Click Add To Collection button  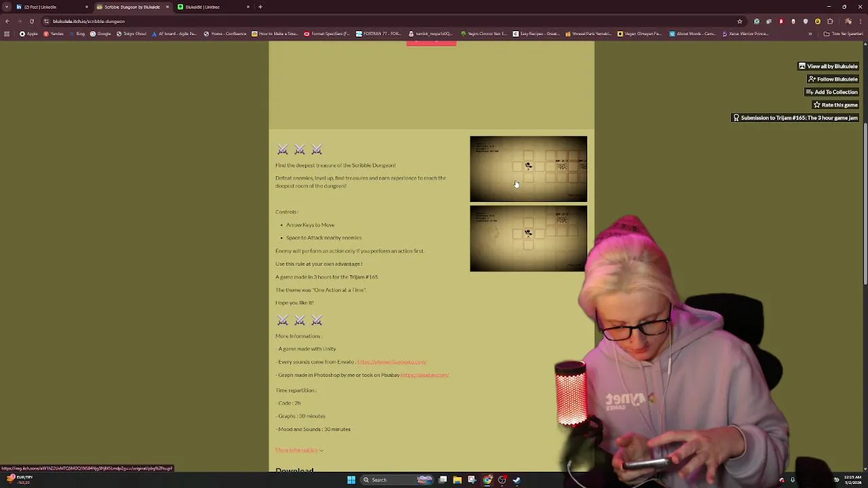[831, 92]
